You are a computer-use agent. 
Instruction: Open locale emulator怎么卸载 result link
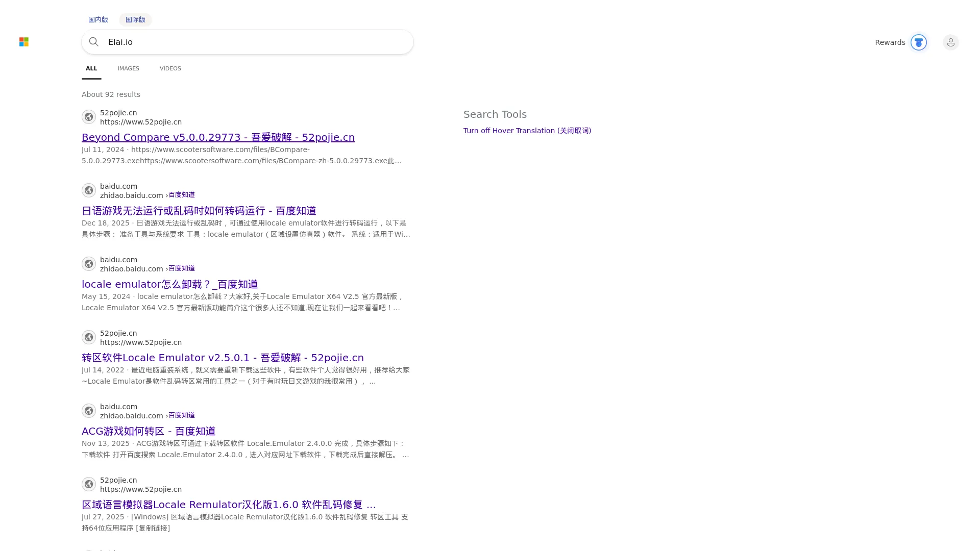tap(170, 284)
